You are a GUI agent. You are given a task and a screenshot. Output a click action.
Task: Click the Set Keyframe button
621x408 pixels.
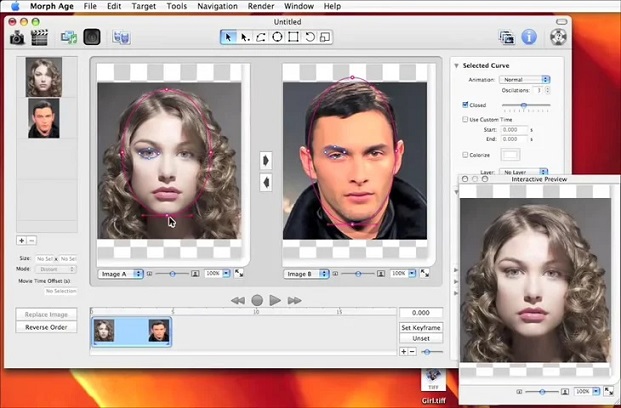click(x=421, y=328)
